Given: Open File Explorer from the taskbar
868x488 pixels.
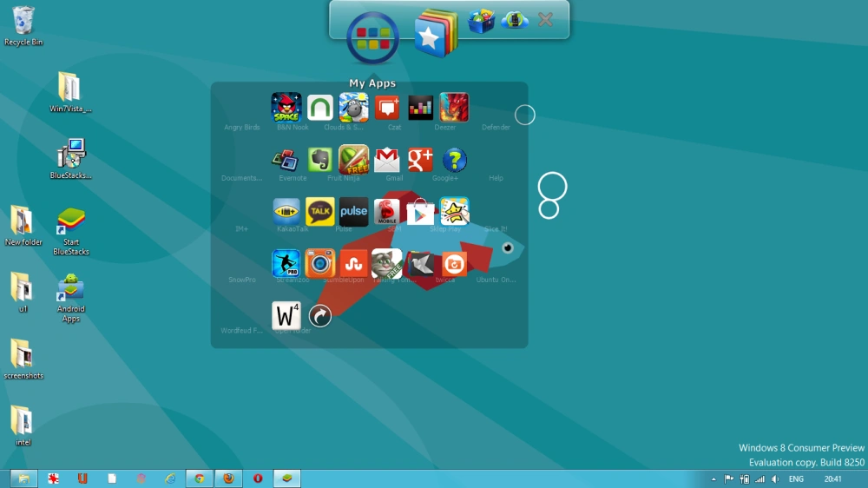Looking at the screenshot, I should (x=23, y=478).
